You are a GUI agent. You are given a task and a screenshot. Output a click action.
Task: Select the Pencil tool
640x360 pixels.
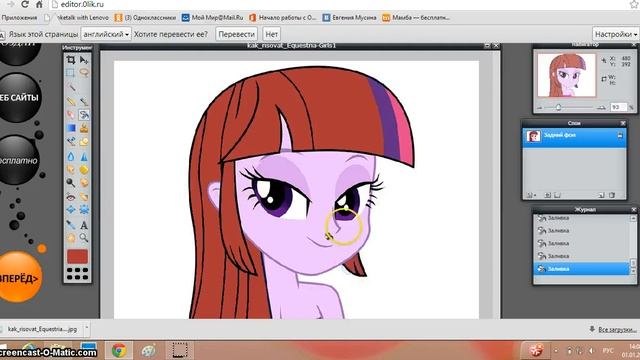coord(71,101)
